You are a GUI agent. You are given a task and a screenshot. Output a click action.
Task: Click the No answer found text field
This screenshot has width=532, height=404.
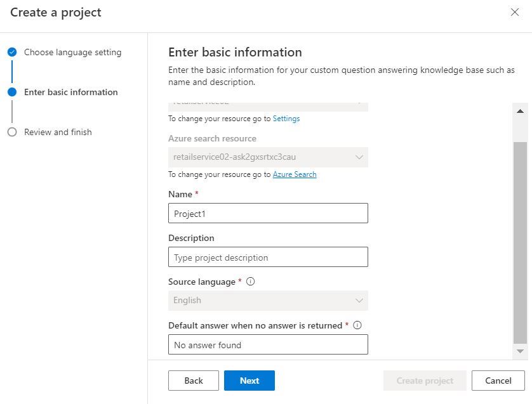[267, 344]
